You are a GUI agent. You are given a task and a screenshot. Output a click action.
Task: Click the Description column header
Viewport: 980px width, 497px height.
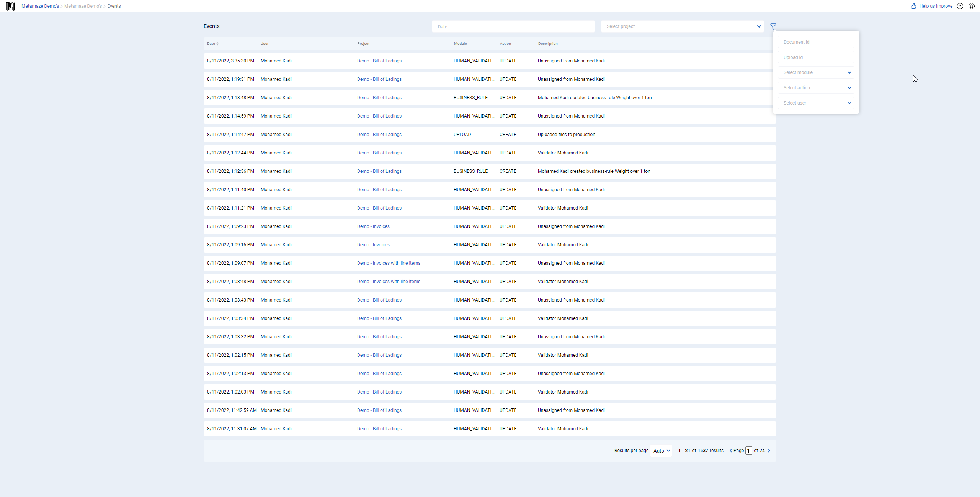(548, 44)
